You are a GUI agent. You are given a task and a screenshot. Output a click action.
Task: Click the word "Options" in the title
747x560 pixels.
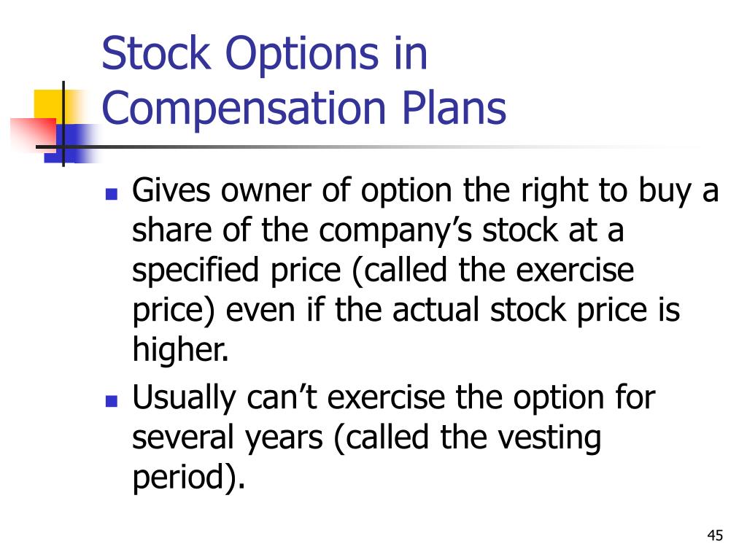pyautogui.click(x=302, y=55)
